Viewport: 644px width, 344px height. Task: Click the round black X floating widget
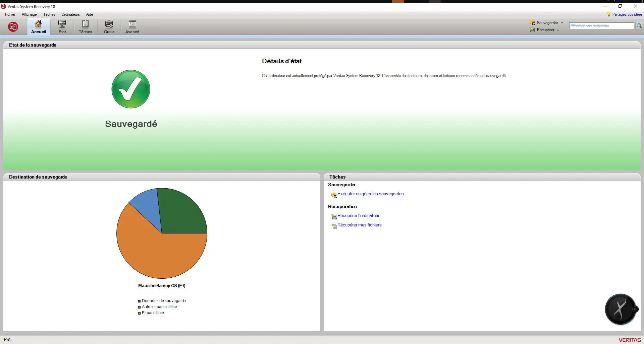tap(621, 309)
